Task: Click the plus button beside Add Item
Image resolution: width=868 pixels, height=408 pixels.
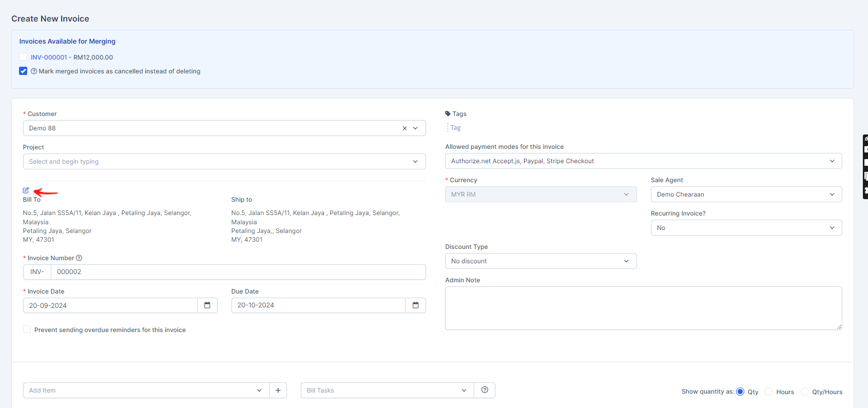Action: pyautogui.click(x=278, y=391)
